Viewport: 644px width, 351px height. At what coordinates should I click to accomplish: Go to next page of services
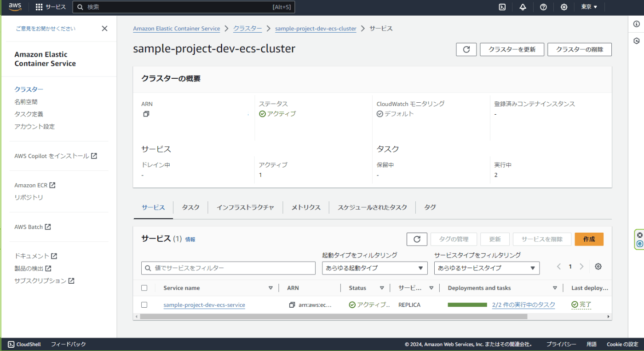click(x=581, y=267)
